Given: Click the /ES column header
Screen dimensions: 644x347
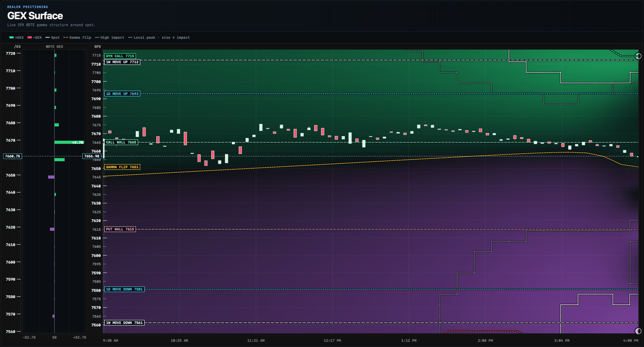Looking at the screenshot, I should coord(17,46).
